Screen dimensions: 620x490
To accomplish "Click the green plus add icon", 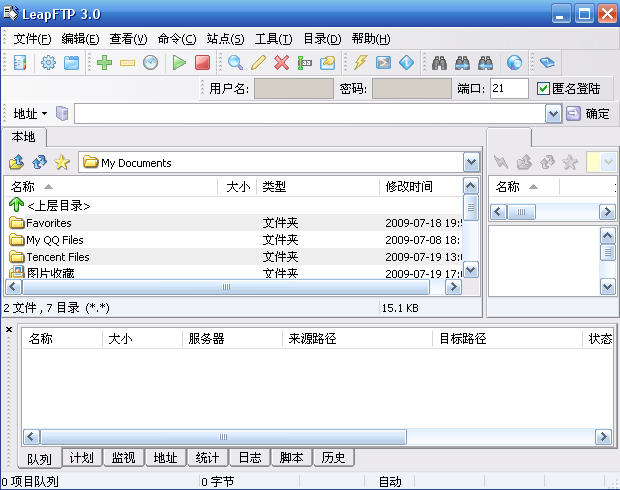I will coord(104,63).
